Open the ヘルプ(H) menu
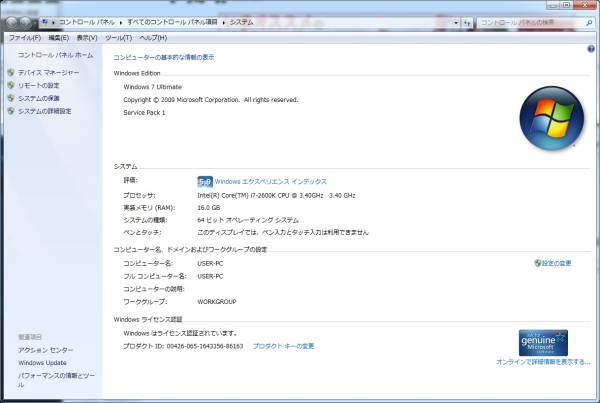600x403 pixels. coord(153,38)
